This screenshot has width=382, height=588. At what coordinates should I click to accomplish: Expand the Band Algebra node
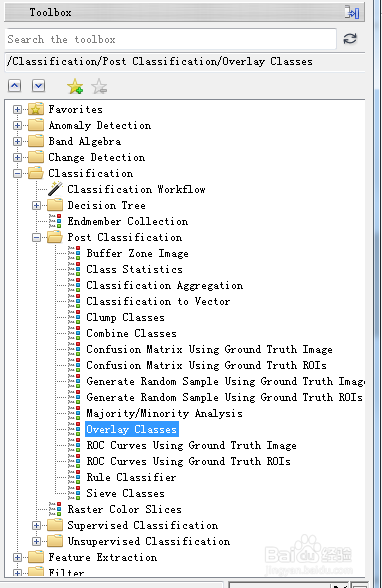tap(17, 141)
